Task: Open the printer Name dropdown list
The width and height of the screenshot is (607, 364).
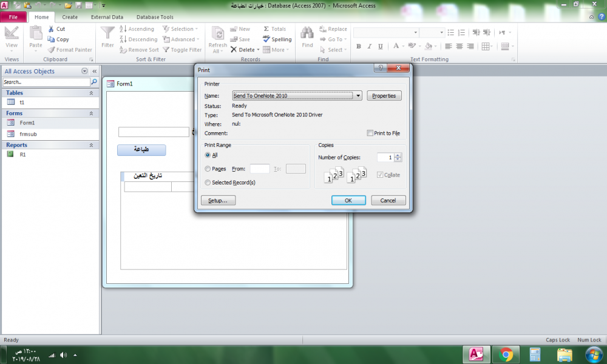Action: click(x=358, y=96)
